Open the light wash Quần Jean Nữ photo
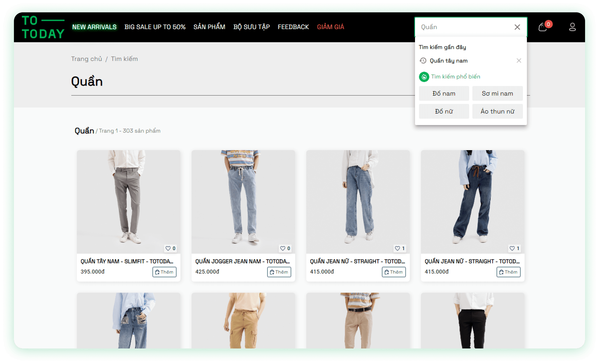Screen dimensions: 599x364 point(358,202)
